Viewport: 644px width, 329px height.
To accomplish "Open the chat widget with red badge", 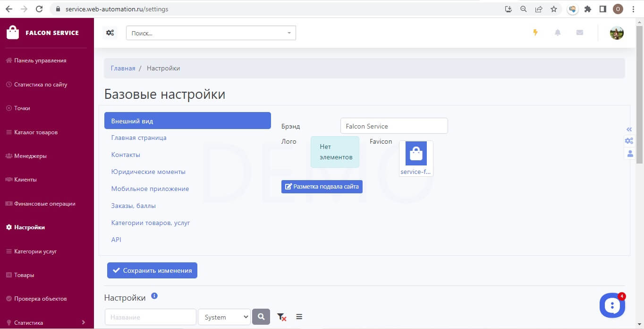I will [x=612, y=305].
